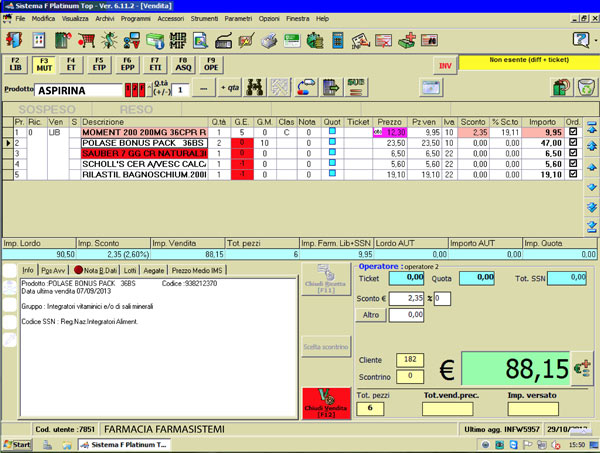Image resolution: width=600 pixels, height=453 pixels.
Task: Click the printer toolbar icon
Action: [269, 41]
